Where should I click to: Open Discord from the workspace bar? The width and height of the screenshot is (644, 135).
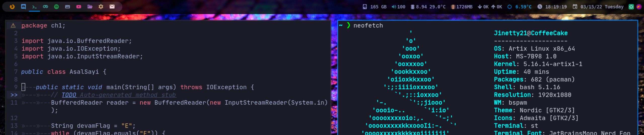23,7
